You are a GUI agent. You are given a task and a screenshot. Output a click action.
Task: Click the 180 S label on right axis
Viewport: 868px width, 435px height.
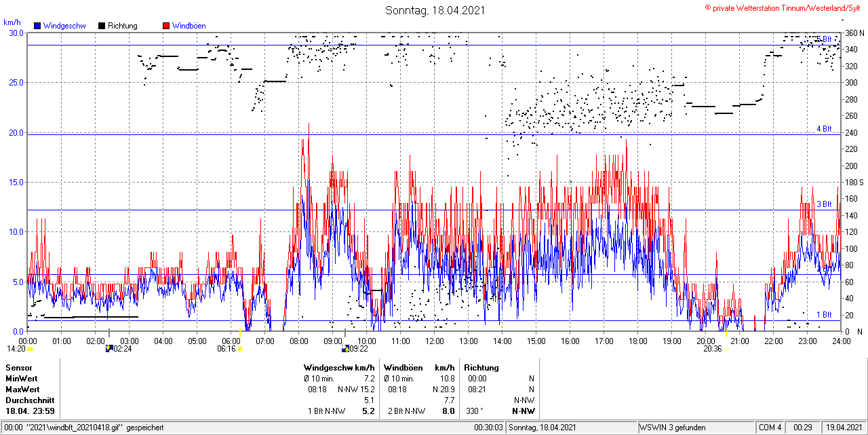click(x=854, y=182)
